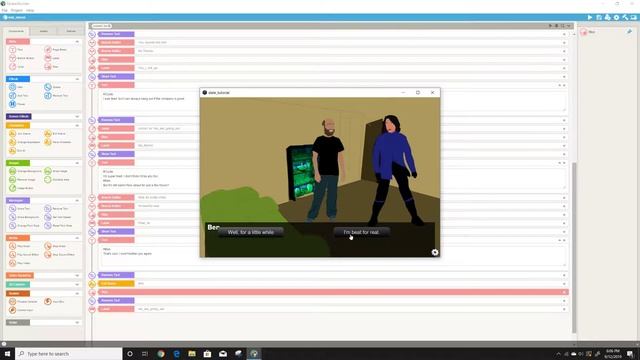Open File Explorer from the taskbar
Image resolution: width=640 pixels, height=360 pixels.
coord(192,353)
